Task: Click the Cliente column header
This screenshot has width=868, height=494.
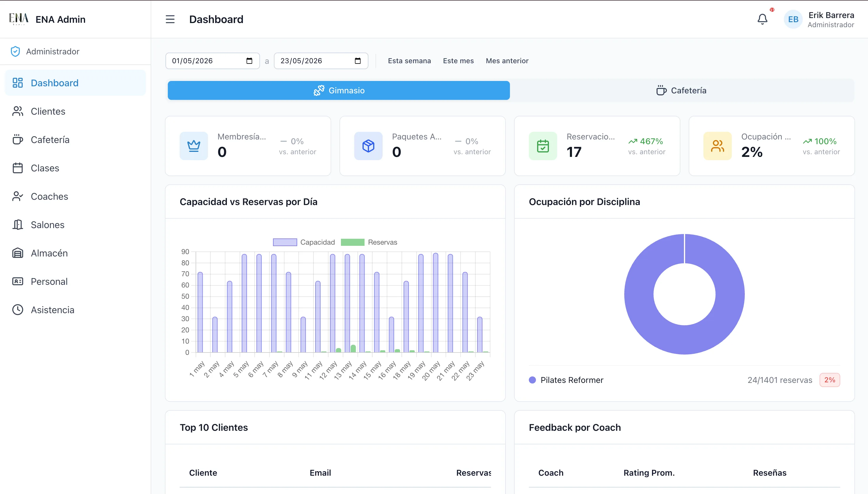Action: [x=203, y=473]
